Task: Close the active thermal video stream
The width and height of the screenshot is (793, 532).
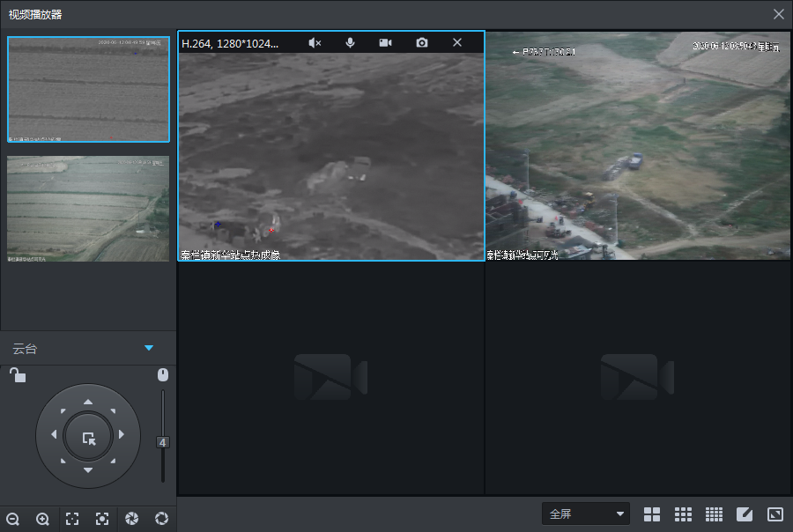Action: [457, 42]
